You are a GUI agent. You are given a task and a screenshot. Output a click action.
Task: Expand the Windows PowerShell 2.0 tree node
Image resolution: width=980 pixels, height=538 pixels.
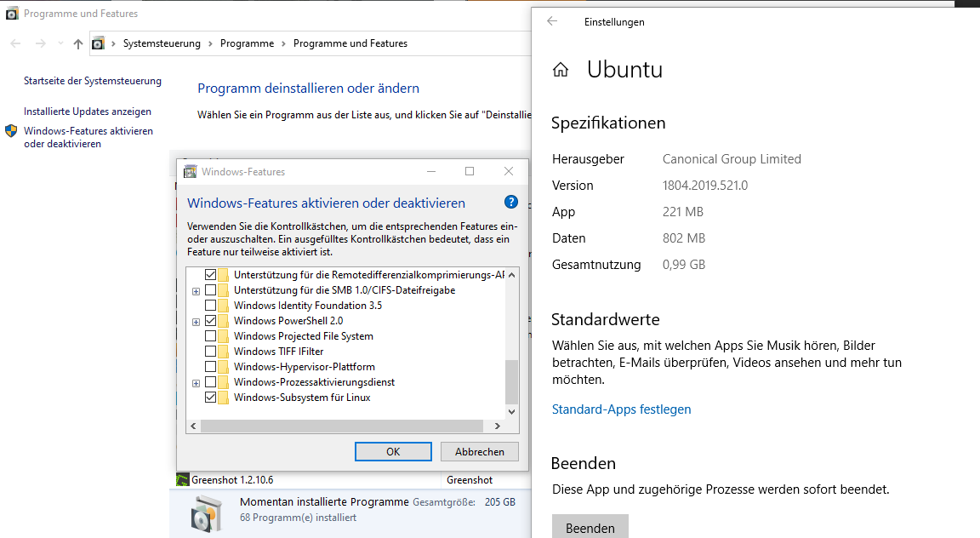tap(197, 322)
